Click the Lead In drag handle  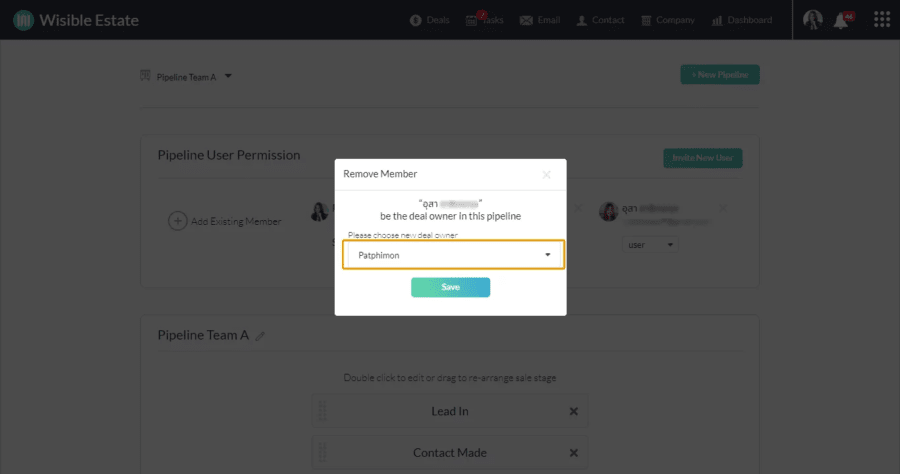(x=322, y=411)
